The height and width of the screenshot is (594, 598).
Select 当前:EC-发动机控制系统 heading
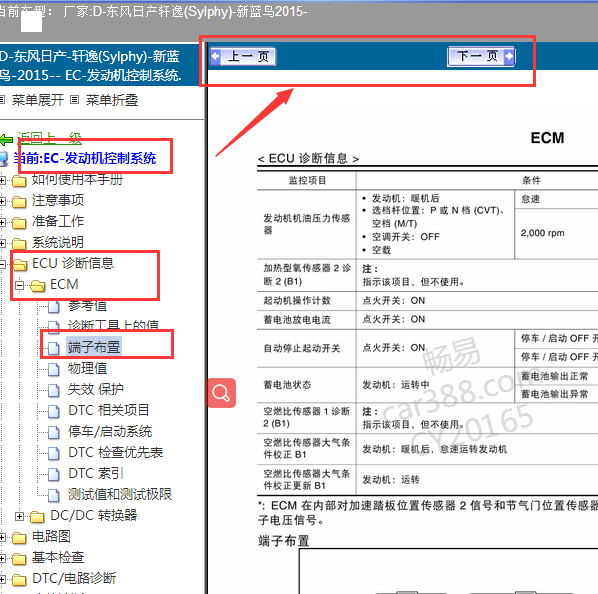[x=85, y=158]
